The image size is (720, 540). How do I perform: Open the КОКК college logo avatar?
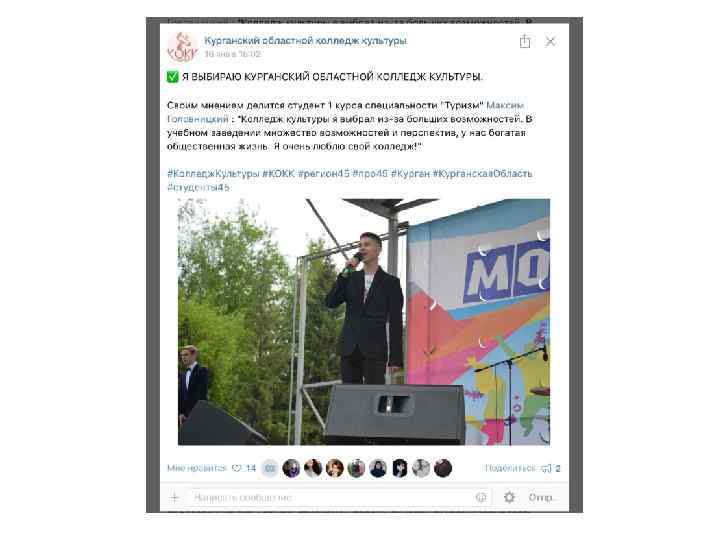(182, 47)
